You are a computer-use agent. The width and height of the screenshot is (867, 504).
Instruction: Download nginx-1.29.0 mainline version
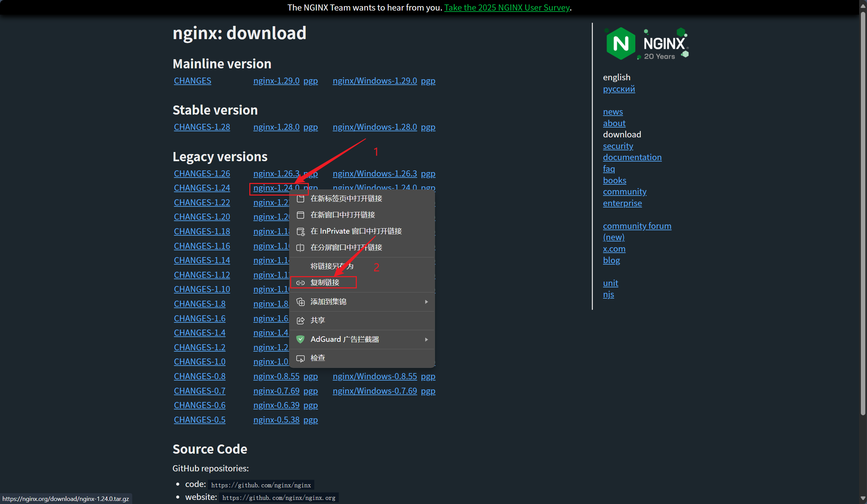pos(276,81)
